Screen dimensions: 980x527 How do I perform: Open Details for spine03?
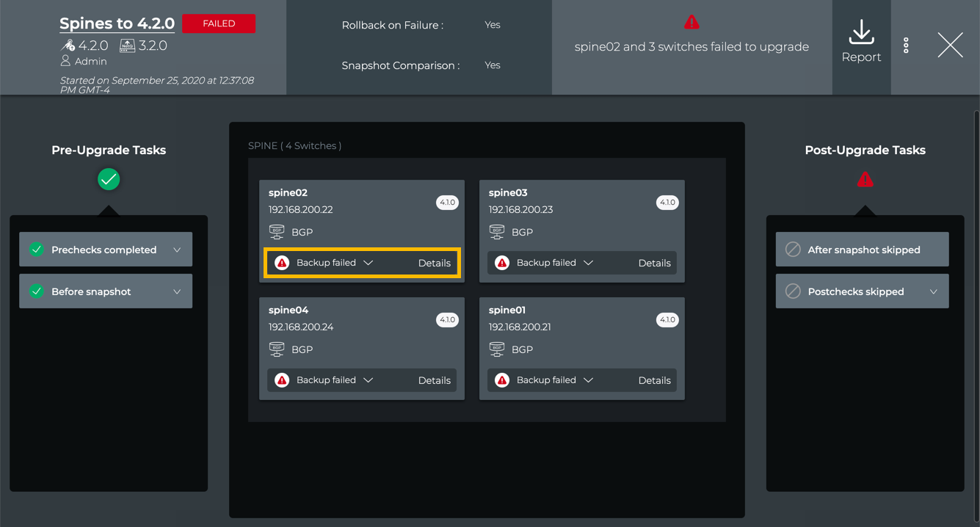[654, 263]
